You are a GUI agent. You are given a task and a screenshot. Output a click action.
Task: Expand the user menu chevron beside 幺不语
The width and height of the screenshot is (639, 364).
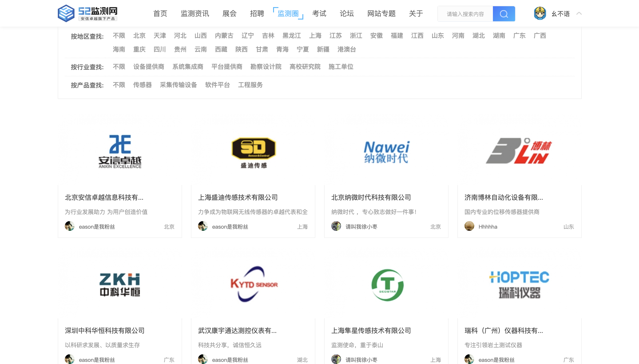tap(579, 14)
